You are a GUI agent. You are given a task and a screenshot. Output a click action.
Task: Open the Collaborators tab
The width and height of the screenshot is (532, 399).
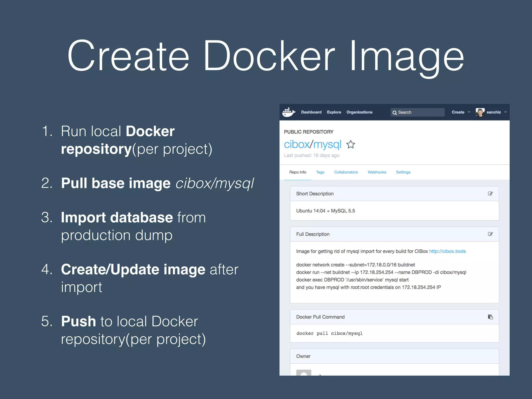(346, 172)
